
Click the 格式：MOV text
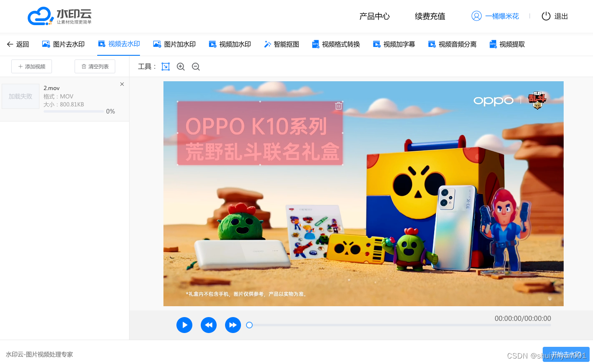58,96
